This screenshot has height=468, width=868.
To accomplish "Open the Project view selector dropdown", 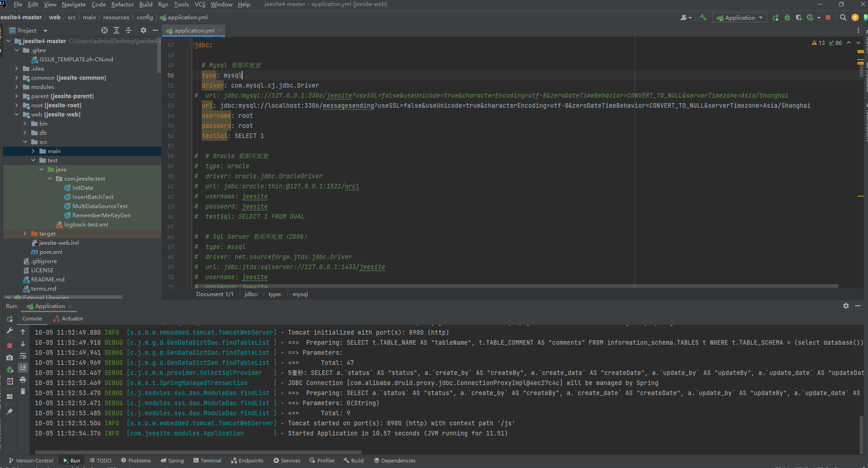I will pos(28,30).
